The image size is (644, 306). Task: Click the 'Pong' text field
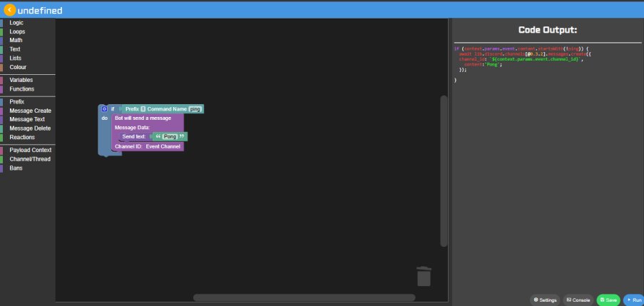170,136
